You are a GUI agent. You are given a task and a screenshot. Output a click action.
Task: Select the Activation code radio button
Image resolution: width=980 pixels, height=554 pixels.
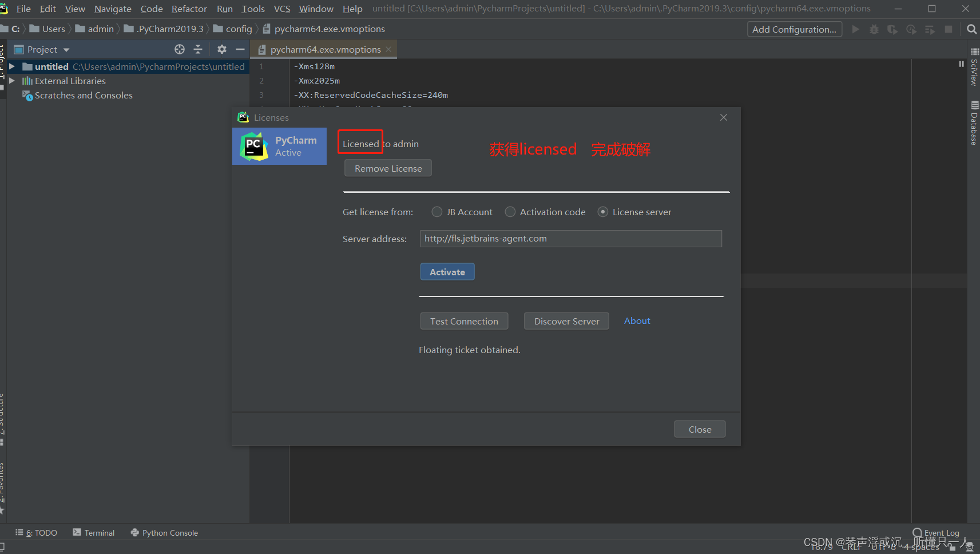click(x=510, y=212)
